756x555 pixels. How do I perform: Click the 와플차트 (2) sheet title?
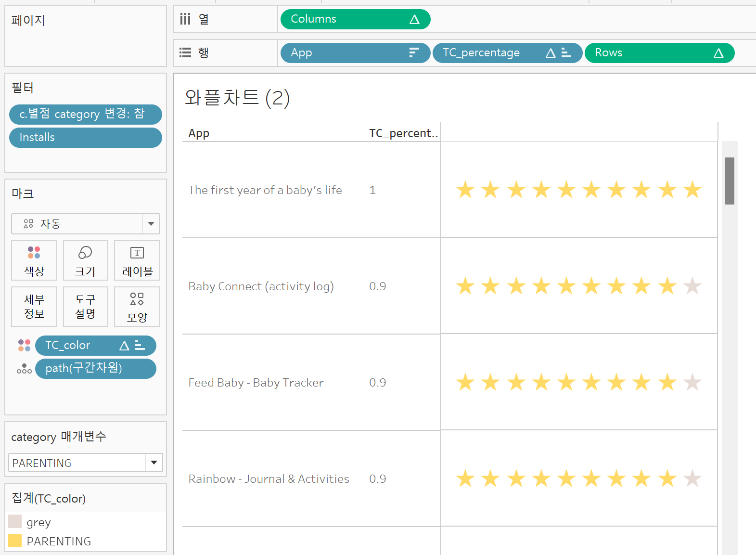tap(237, 98)
